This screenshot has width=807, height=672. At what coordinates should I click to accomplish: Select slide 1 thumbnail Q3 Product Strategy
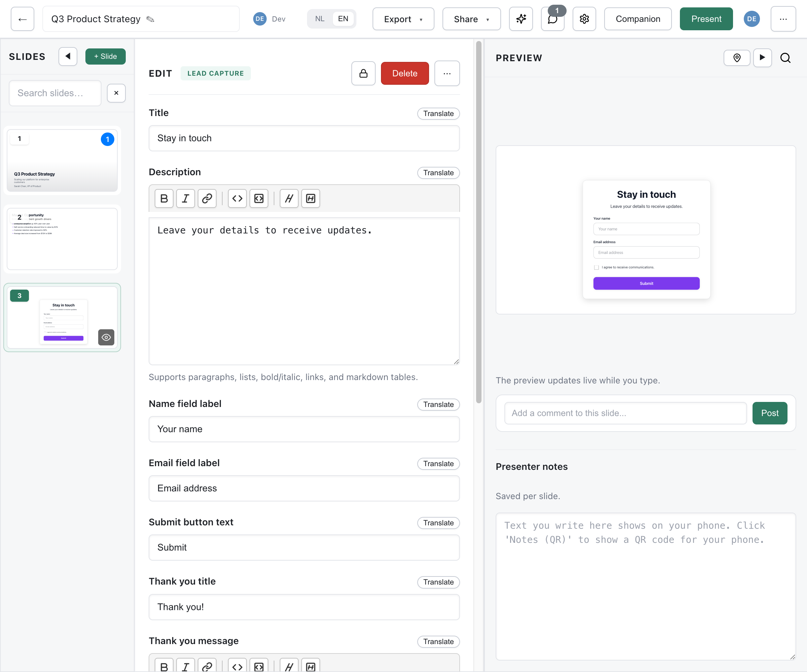click(x=62, y=160)
